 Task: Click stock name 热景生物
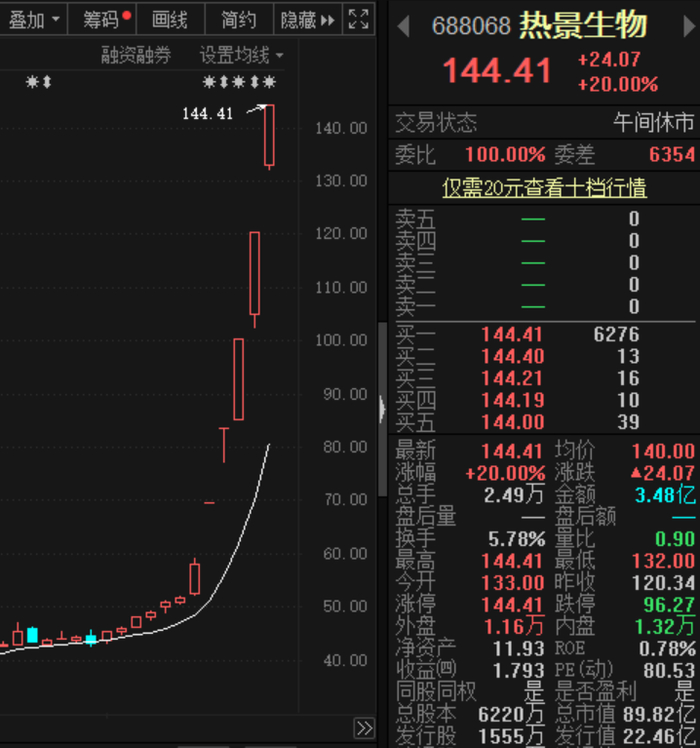coord(583,25)
